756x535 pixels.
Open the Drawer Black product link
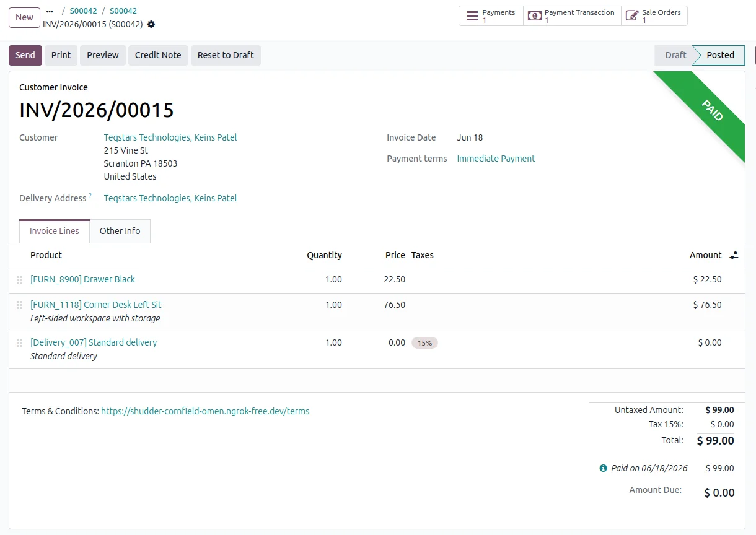(x=82, y=279)
